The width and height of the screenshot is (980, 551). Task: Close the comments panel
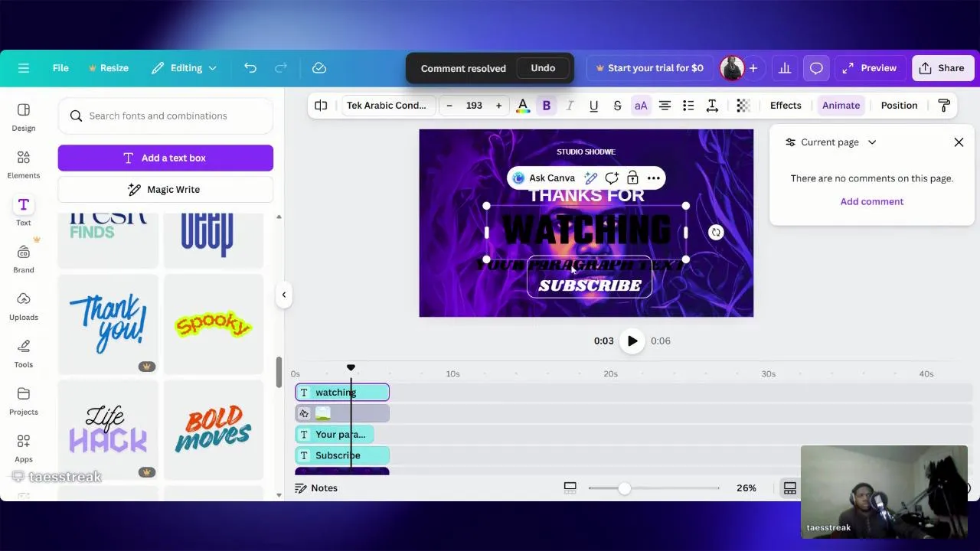959,142
